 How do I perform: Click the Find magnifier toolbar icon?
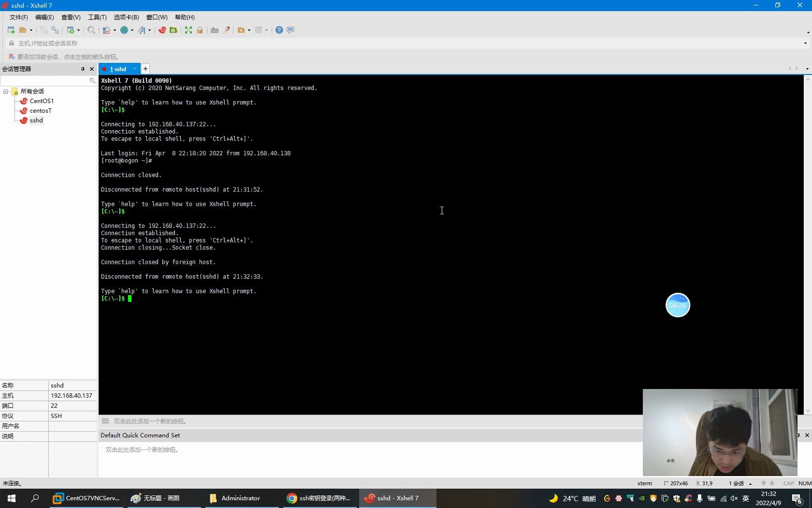[91, 30]
